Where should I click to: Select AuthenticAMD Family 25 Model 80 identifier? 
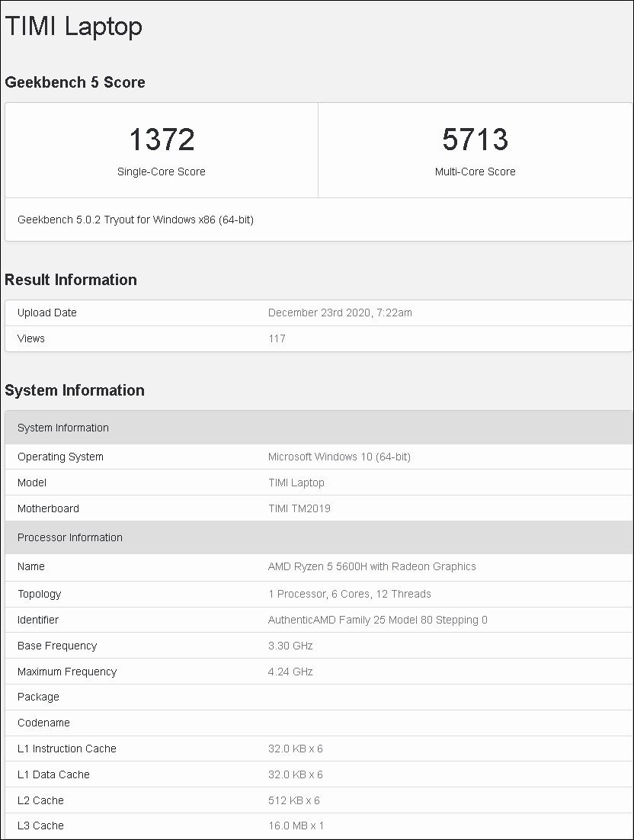pos(378,620)
